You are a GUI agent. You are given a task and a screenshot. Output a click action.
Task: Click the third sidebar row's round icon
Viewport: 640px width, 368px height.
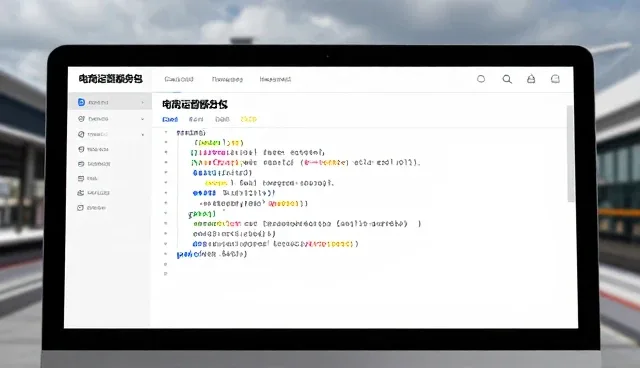tap(81, 134)
